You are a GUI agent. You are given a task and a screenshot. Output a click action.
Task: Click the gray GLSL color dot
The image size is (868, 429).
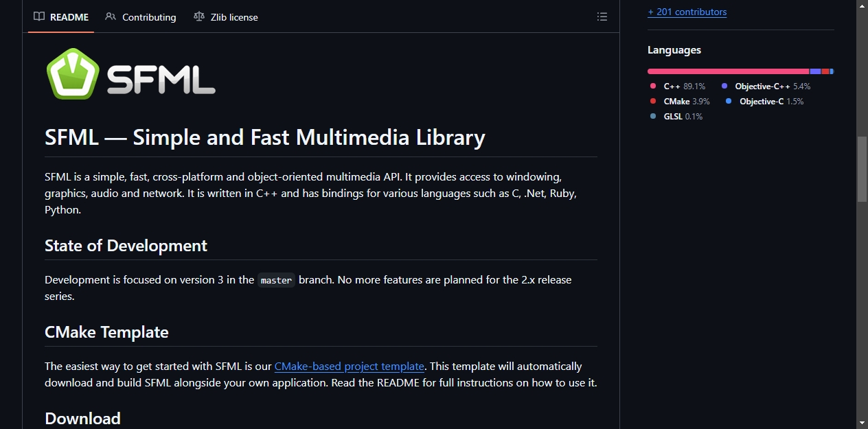pyautogui.click(x=653, y=117)
